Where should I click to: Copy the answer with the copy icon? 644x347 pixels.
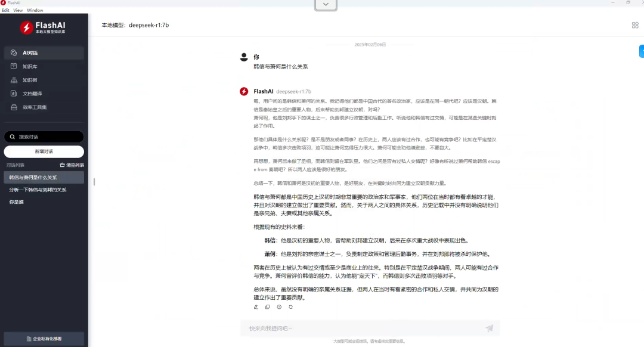267,307
